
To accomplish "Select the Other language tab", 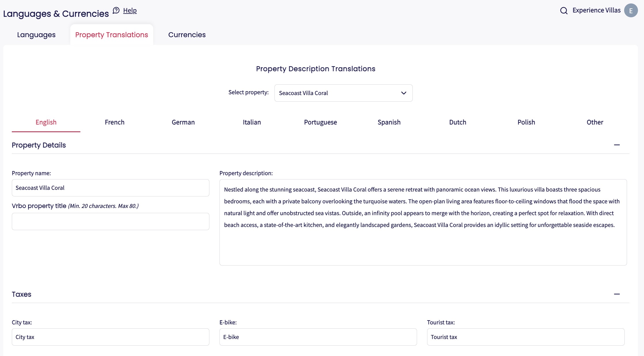I will (x=595, y=122).
